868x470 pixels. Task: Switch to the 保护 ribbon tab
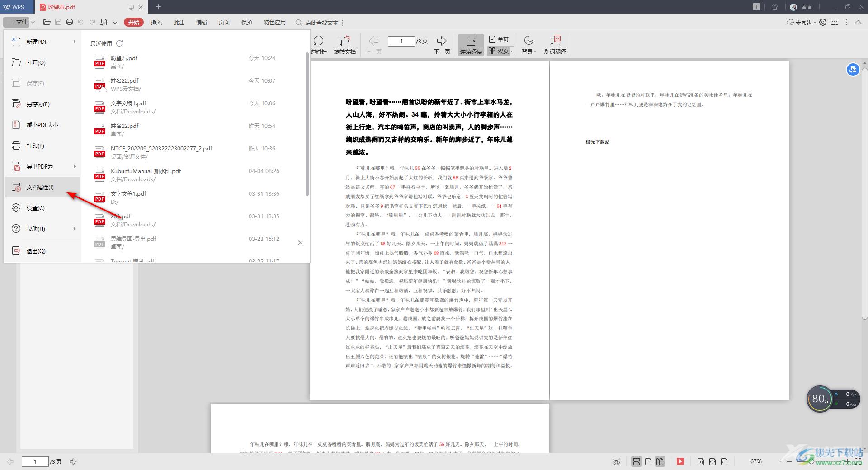click(247, 22)
